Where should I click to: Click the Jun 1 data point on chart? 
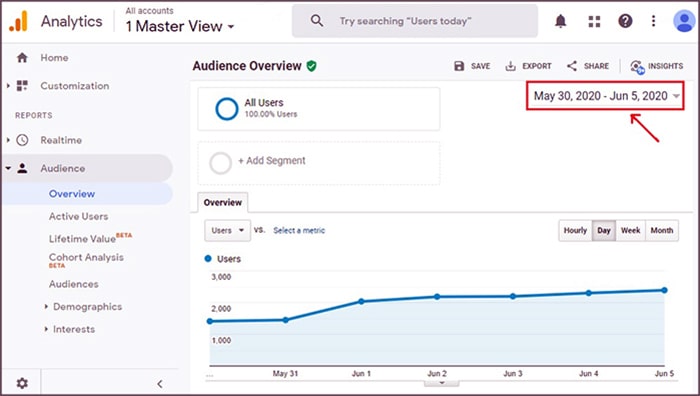point(361,301)
